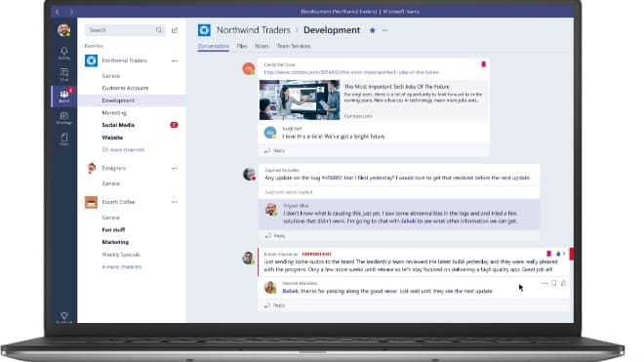Viewport: 644px width, 362px height.
Task: Open the Feedback icon at sidebar bottom
Action: (64, 317)
